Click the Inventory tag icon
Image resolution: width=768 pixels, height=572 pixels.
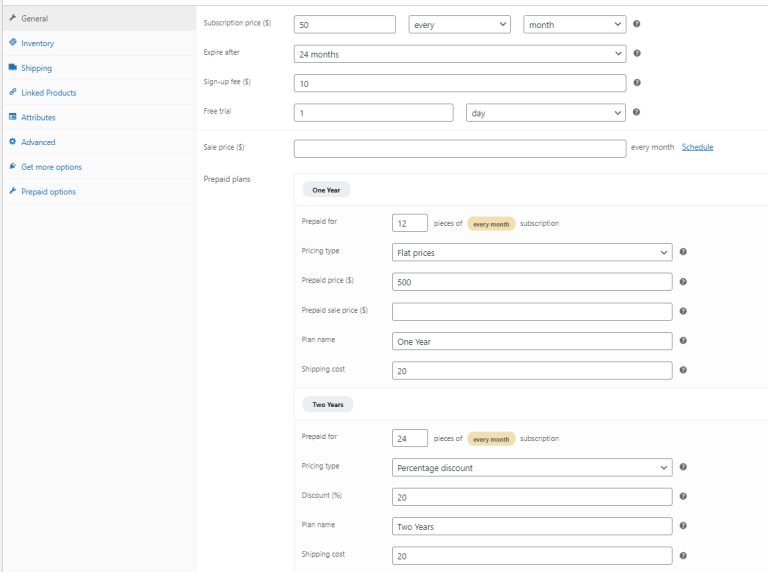point(13,42)
